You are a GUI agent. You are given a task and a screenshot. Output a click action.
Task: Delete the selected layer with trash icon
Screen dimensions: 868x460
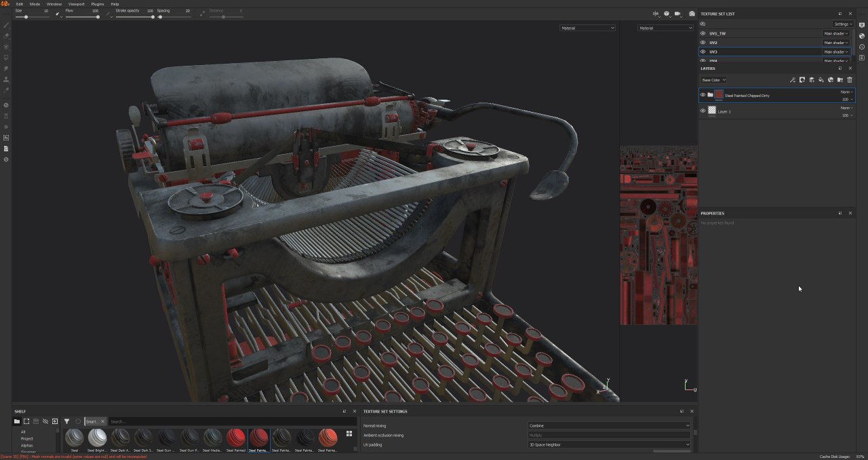pos(850,80)
